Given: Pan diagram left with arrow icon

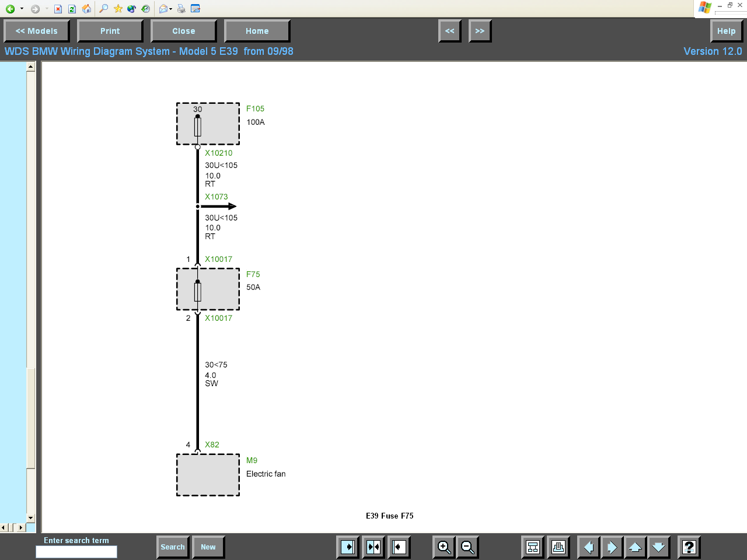Looking at the screenshot, I should 588,547.
